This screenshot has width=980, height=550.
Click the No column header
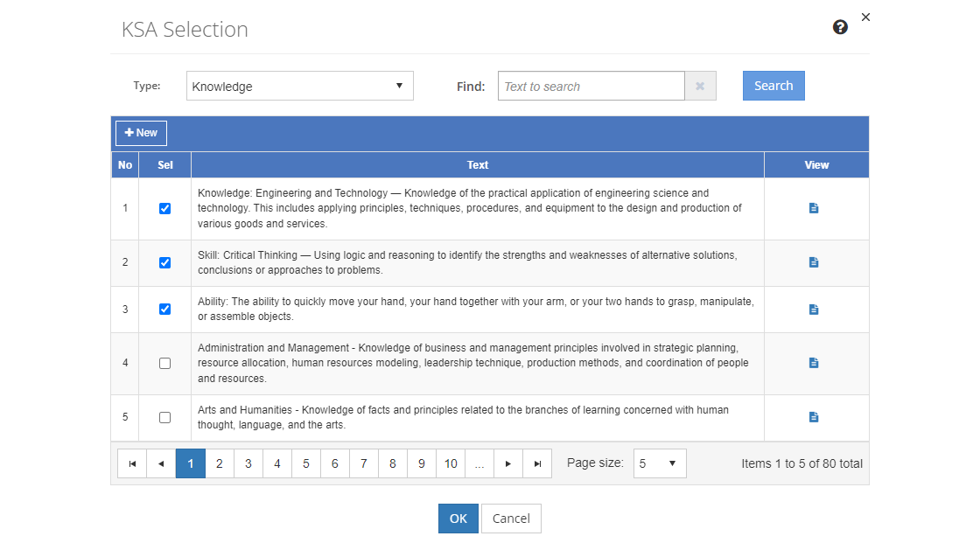125,164
